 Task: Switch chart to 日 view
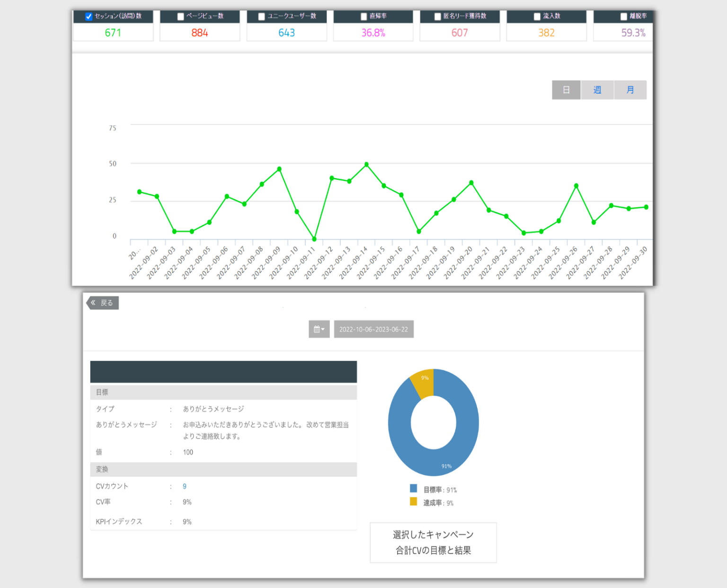point(566,90)
